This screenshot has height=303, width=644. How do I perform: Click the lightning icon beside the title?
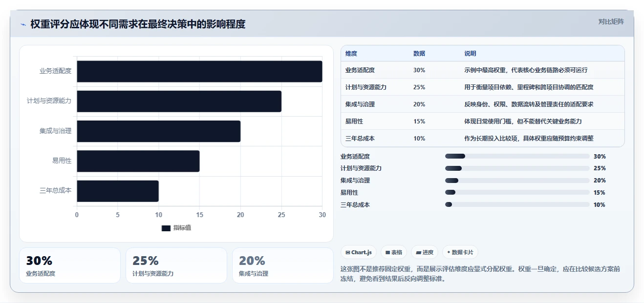point(23,24)
